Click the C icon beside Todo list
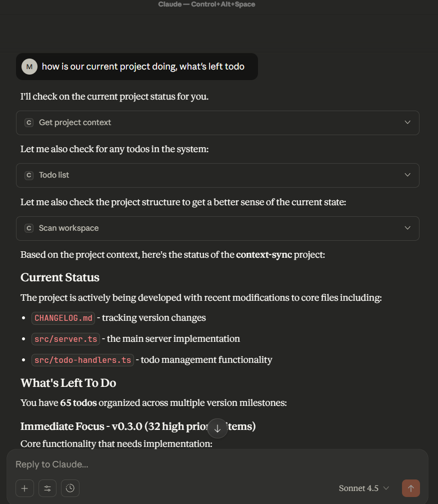 (29, 175)
